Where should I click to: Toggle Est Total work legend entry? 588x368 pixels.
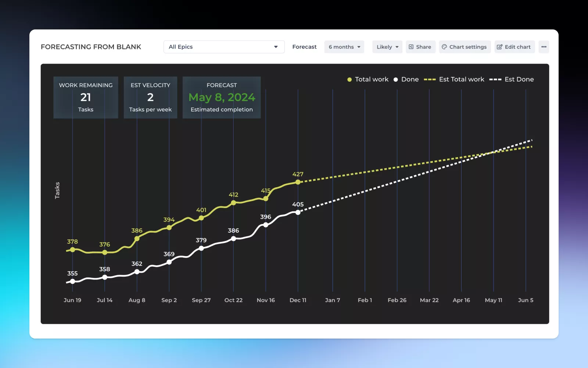[x=454, y=79]
